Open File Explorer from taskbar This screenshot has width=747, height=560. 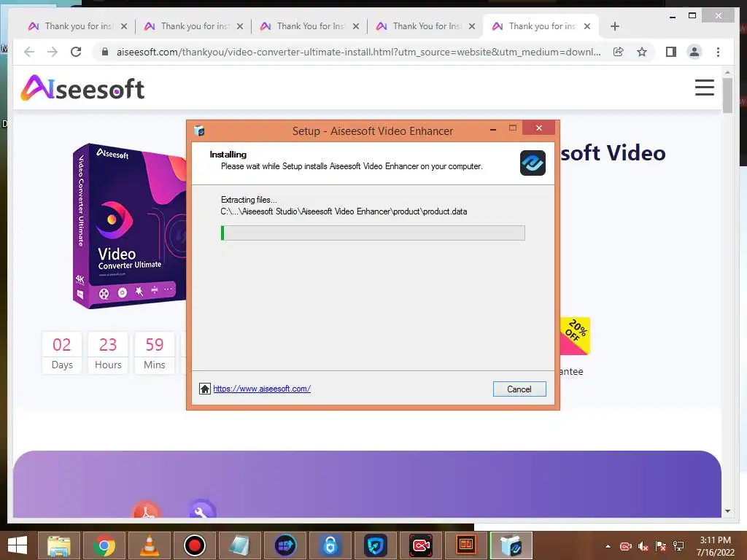58,545
